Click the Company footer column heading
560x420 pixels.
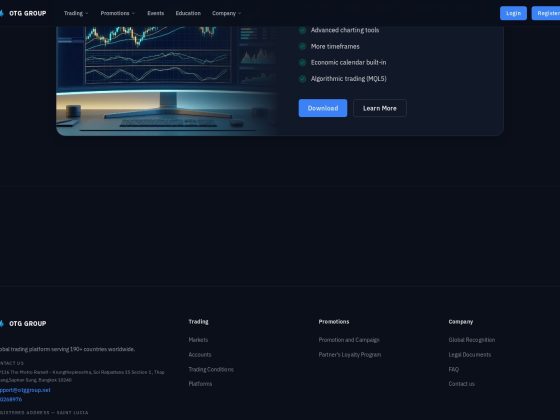tap(461, 322)
